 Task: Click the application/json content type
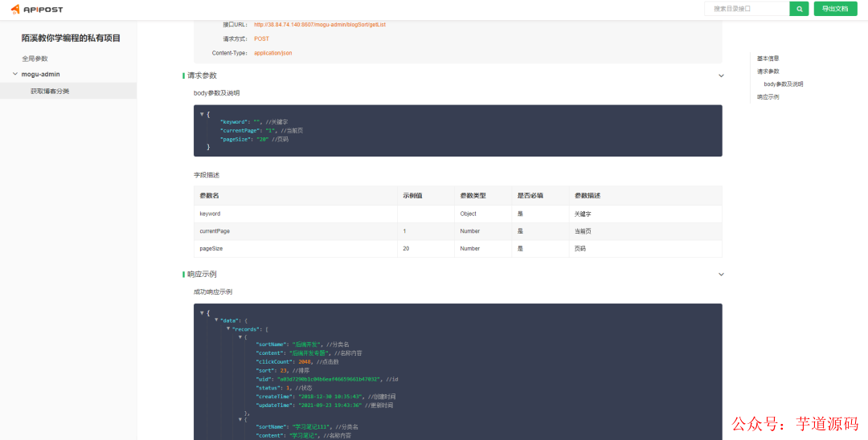[x=273, y=53]
